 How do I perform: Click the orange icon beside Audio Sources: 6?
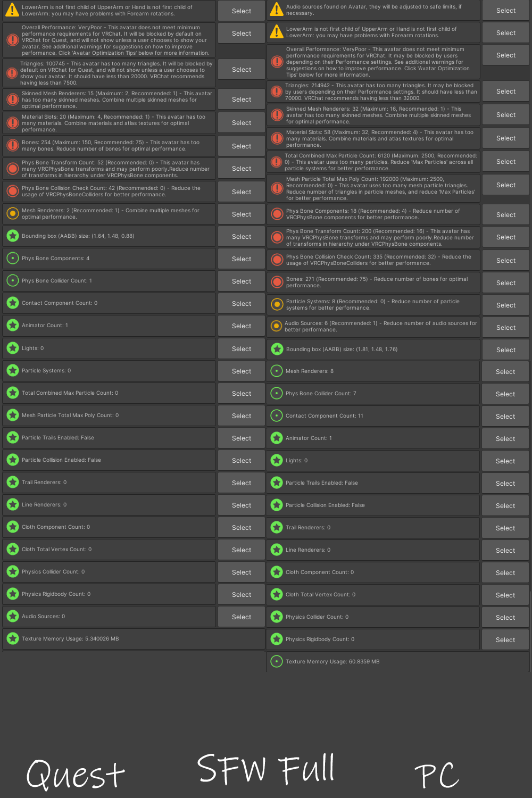(x=276, y=326)
